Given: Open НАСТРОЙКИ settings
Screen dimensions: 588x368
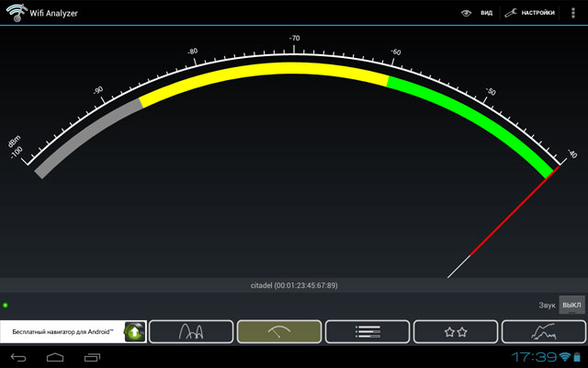Looking at the screenshot, I should pos(529,13).
